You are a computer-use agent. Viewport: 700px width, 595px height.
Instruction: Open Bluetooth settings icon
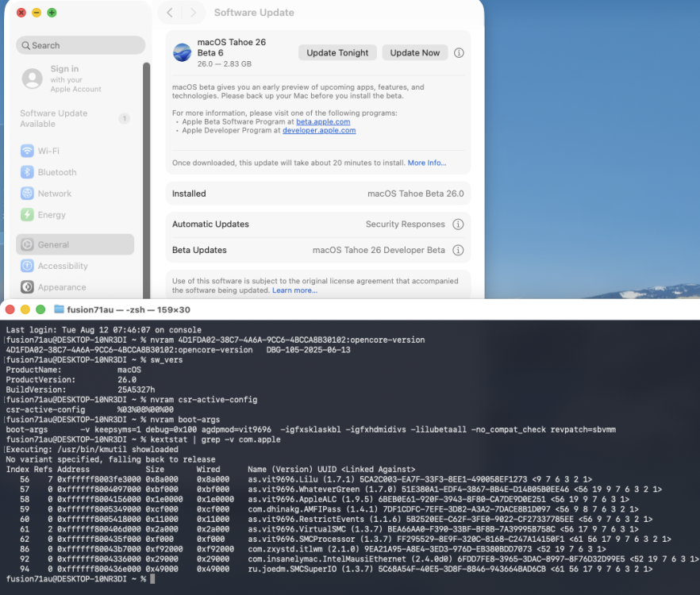pos(27,172)
